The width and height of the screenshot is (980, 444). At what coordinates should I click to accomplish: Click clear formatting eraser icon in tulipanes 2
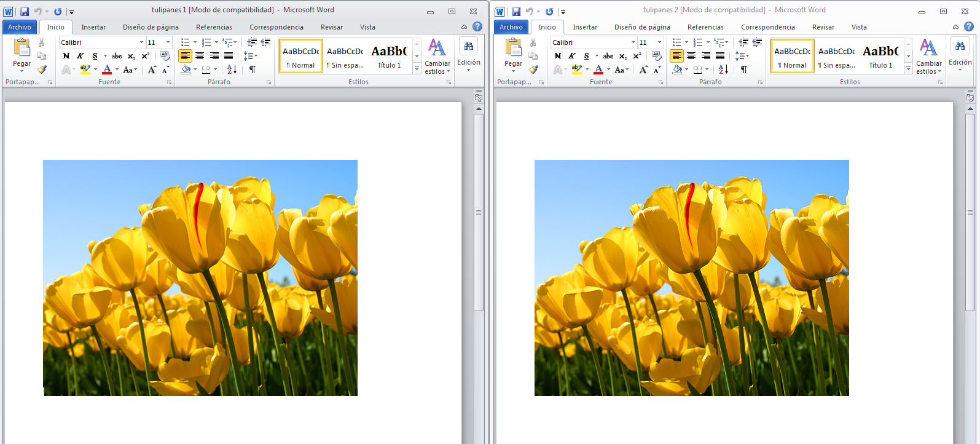tap(657, 56)
